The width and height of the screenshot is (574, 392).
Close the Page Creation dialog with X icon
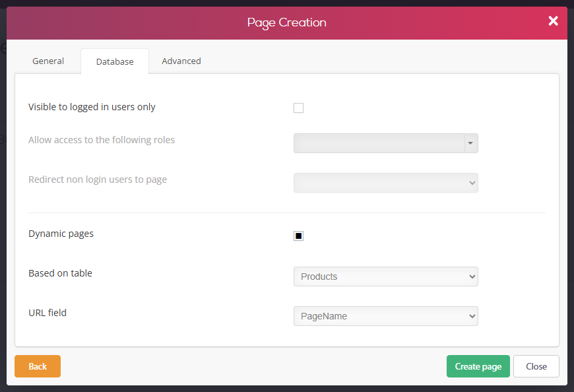[x=553, y=21]
